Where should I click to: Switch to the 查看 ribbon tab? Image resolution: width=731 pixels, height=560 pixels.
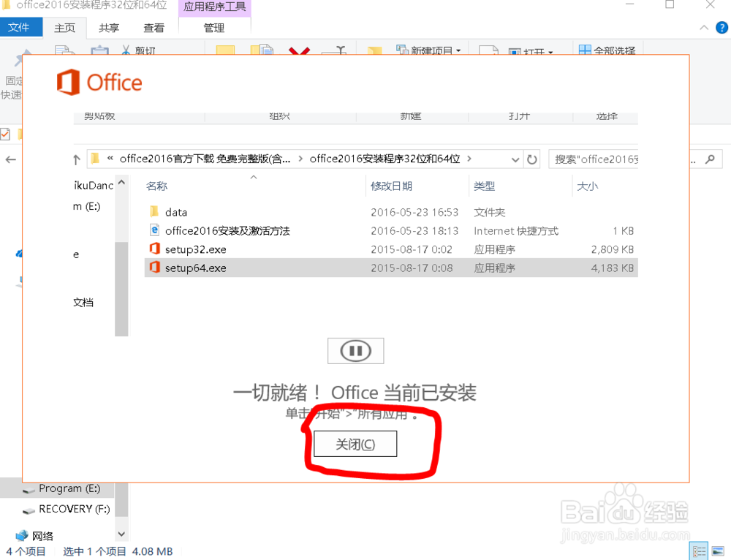click(154, 28)
